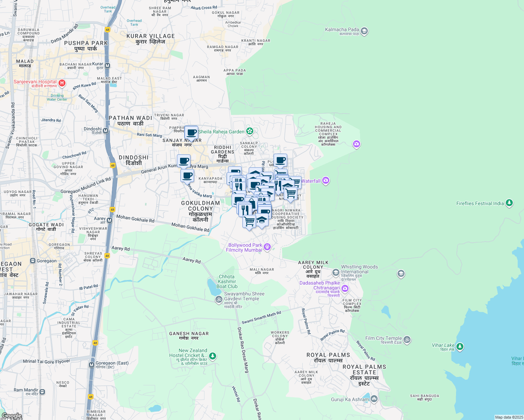Click the Kalmacha Pada school icon
Image resolution: width=524 pixels, height=420 pixels.
pyautogui.click(x=364, y=31)
